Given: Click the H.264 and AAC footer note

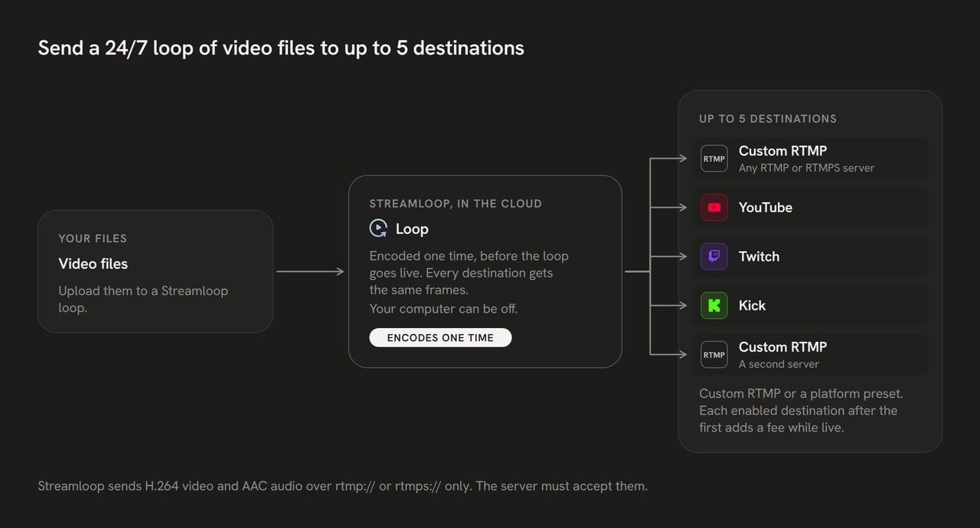Looking at the screenshot, I should (x=342, y=486).
